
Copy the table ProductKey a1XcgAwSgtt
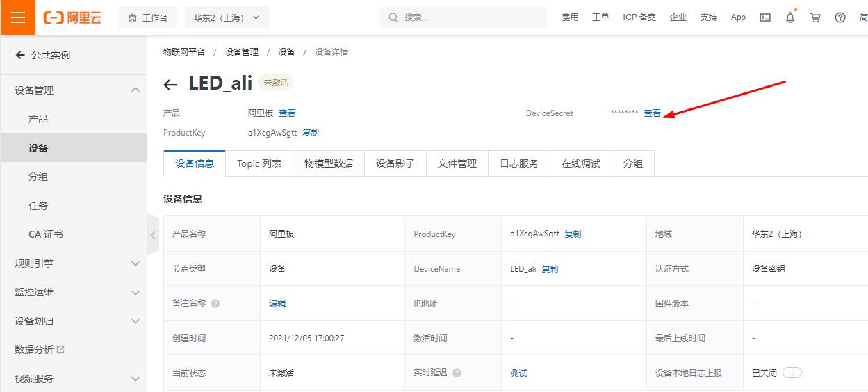[x=573, y=234]
